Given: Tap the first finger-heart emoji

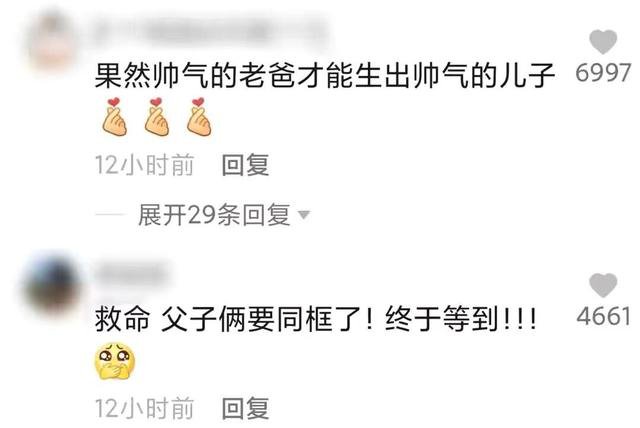Looking at the screenshot, I should click(x=115, y=116).
